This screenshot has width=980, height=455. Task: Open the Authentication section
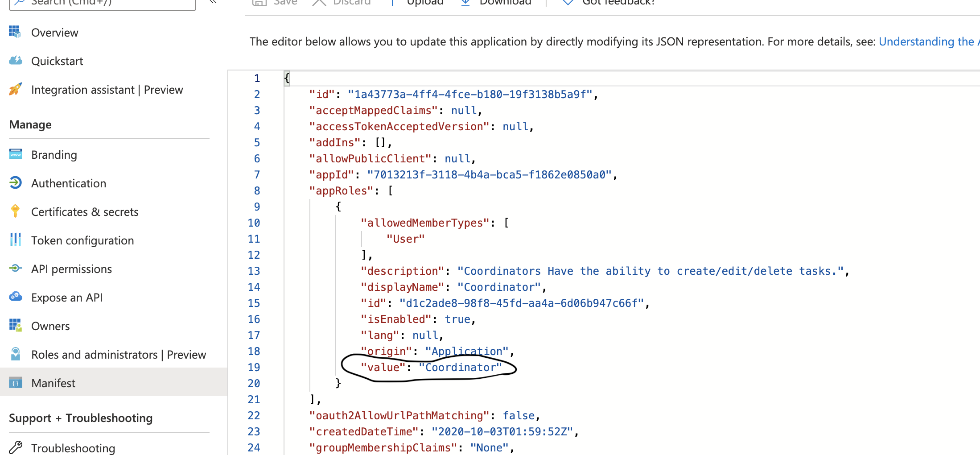68,183
